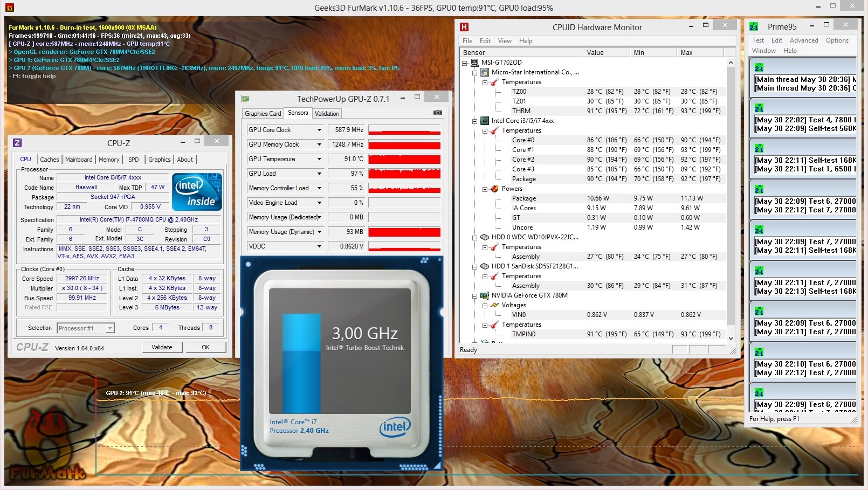
Task: Click the Micro-Star International motherboard icon
Action: (485, 72)
